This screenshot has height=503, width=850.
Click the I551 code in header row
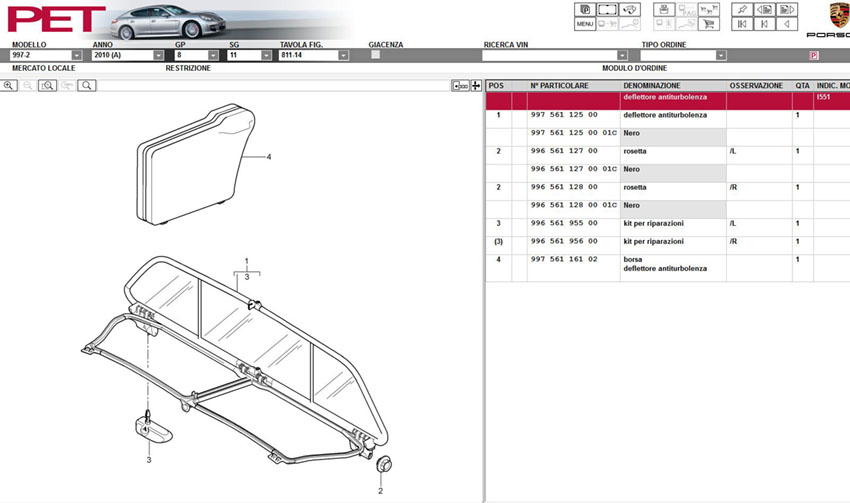pyautogui.click(x=823, y=97)
